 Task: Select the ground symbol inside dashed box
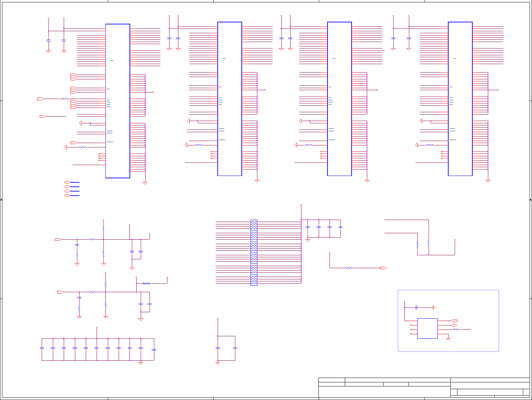pos(448,339)
